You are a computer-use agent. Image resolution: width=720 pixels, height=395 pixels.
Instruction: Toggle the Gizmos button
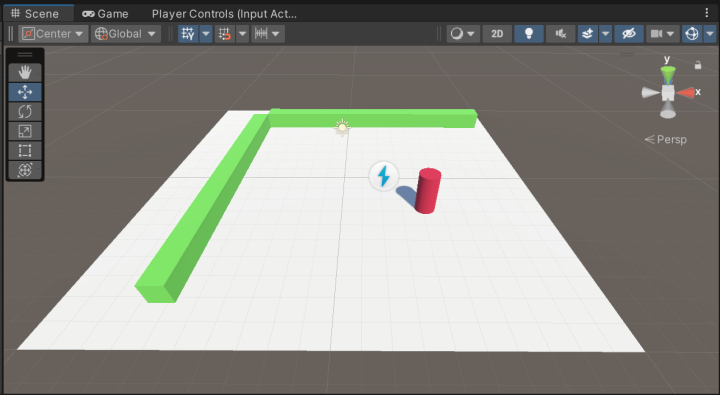692,34
